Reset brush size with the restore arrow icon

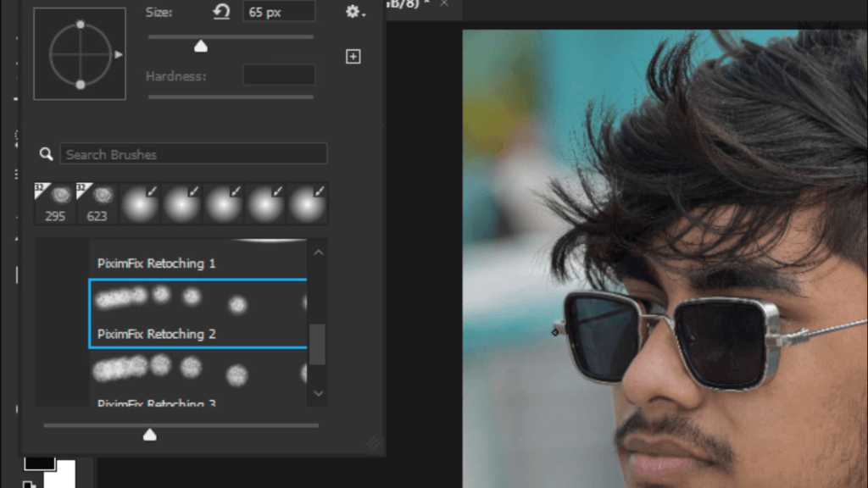221,11
